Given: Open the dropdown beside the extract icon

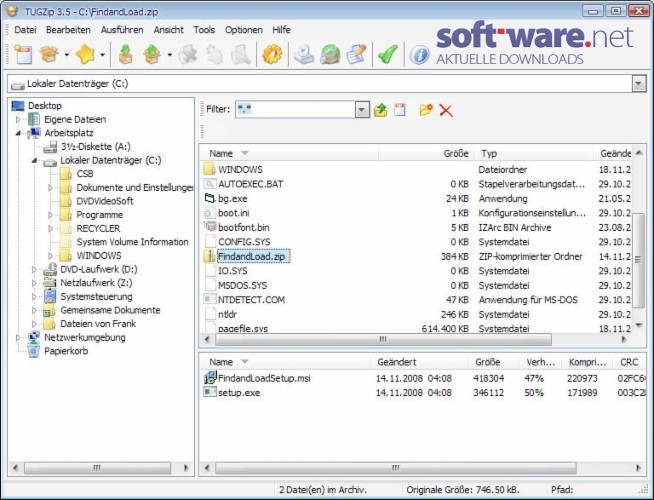Looking at the screenshot, I should (169, 55).
